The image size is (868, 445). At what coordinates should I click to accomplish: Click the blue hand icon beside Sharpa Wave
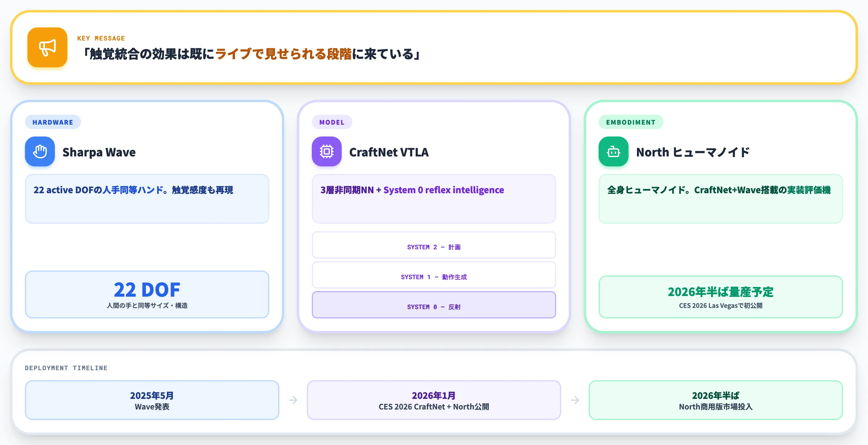40,151
